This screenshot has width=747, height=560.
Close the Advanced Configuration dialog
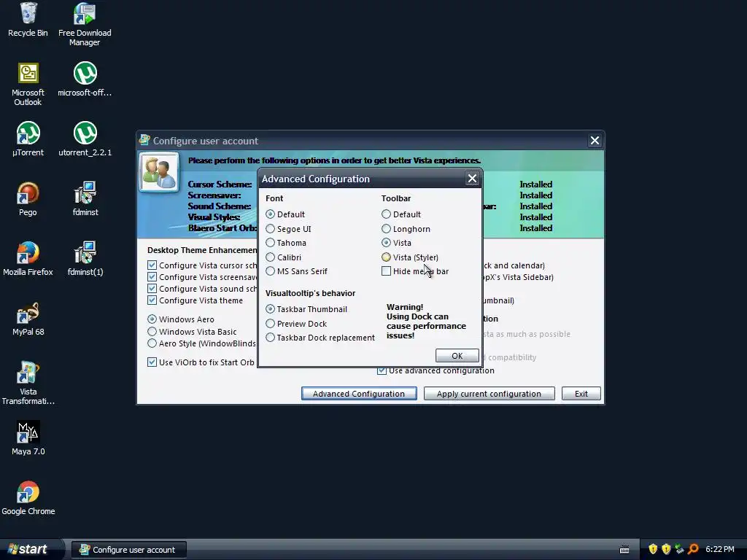(x=472, y=178)
